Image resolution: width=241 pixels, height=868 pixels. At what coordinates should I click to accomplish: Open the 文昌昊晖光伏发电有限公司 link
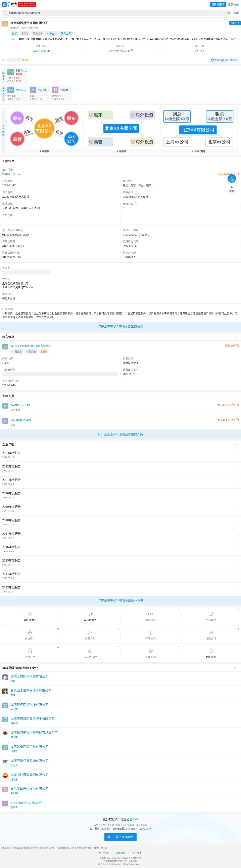tap(29, 788)
